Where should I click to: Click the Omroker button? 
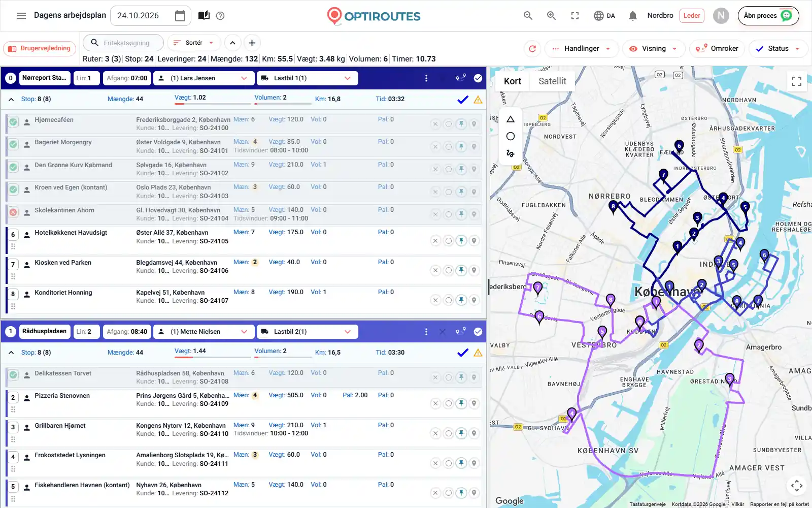pyautogui.click(x=717, y=49)
